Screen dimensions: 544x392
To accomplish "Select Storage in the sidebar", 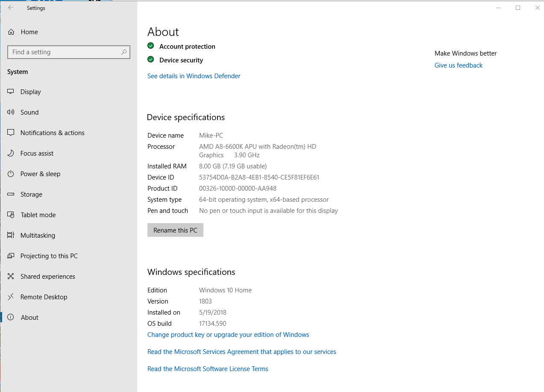I will (x=68, y=195).
